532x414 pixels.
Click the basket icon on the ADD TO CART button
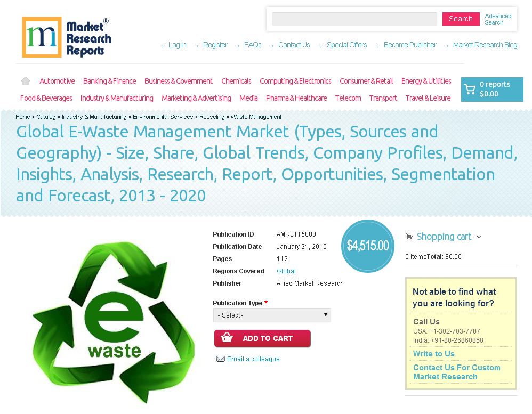[x=227, y=338]
